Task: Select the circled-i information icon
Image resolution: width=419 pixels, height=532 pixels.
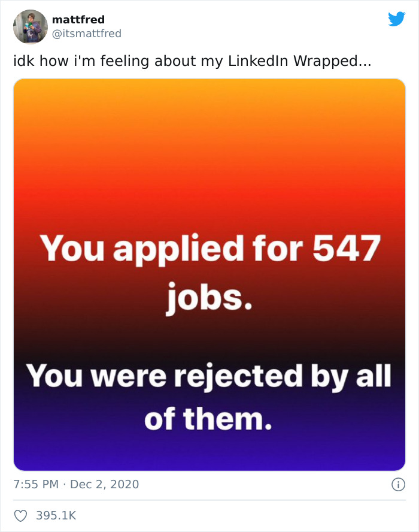Action: click(x=400, y=485)
